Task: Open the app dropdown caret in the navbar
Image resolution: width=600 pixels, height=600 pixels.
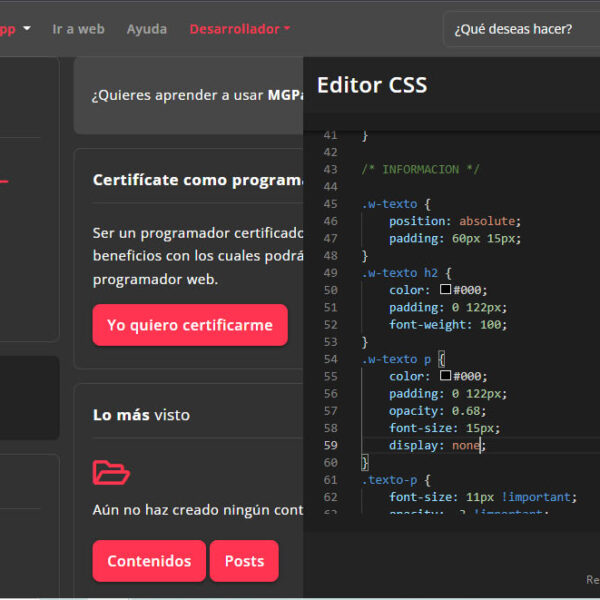Action: coord(27,28)
